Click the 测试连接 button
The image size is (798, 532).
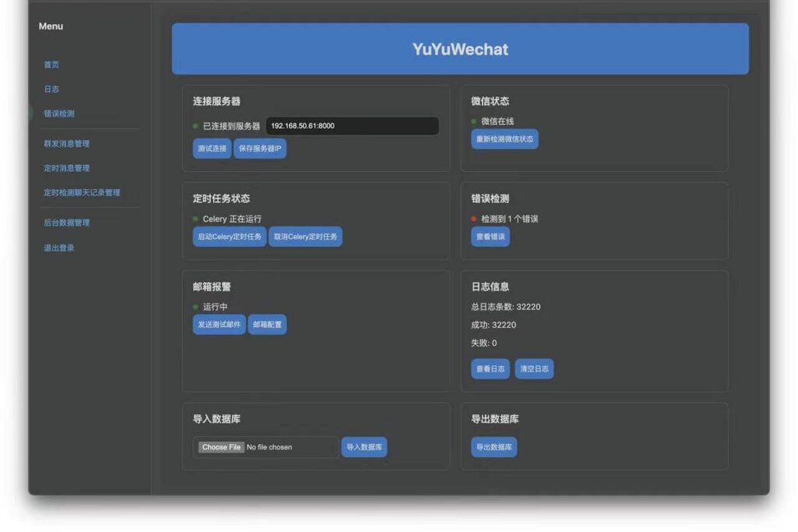click(x=212, y=149)
